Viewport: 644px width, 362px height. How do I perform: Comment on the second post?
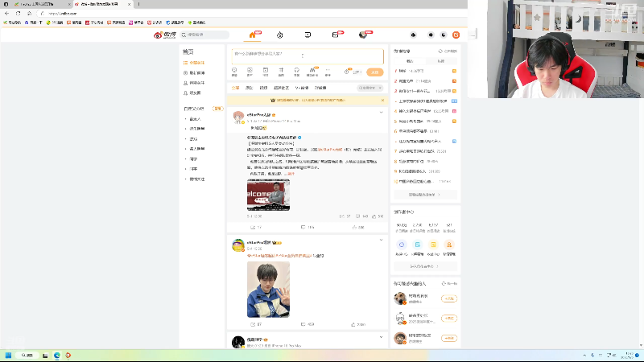coord(308,324)
